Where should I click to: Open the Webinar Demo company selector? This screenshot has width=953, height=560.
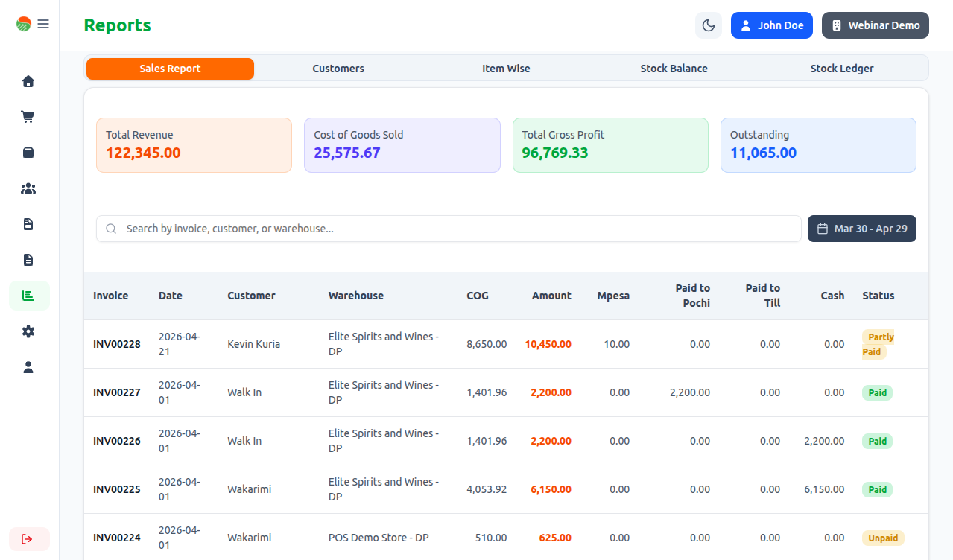pos(875,25)
